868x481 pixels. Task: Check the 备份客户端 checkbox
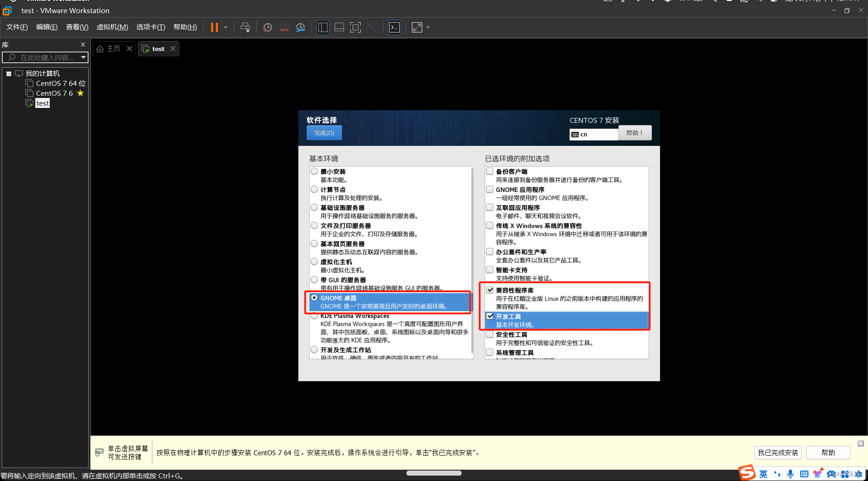490,171
